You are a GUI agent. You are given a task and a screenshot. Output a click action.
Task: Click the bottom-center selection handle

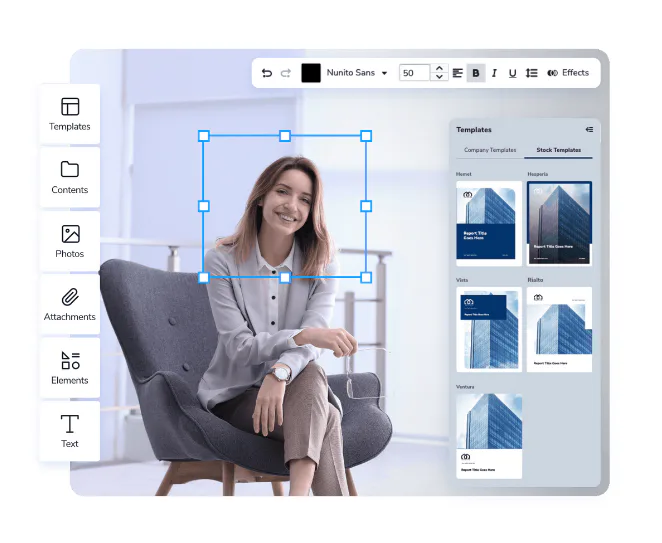(285, 277)
